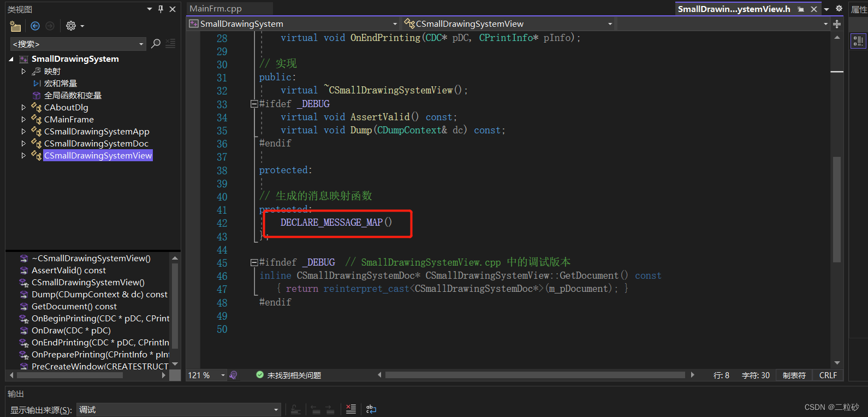Viewport: 868px width, 417px height.
Task: Select AssertValid() const member
Action: 69,270
